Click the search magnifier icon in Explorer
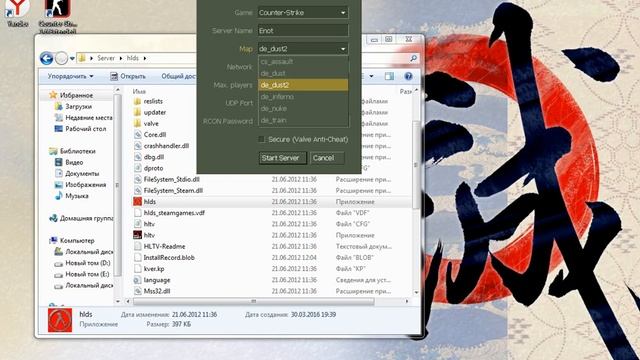The width and height of the screenshot is (640, 360). (x=413, y=58)
